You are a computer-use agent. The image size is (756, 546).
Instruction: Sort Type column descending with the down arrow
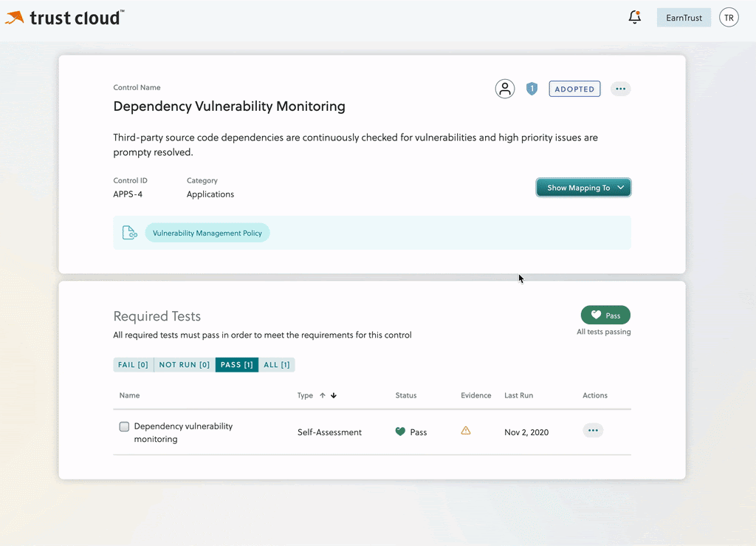coord(334,395)
